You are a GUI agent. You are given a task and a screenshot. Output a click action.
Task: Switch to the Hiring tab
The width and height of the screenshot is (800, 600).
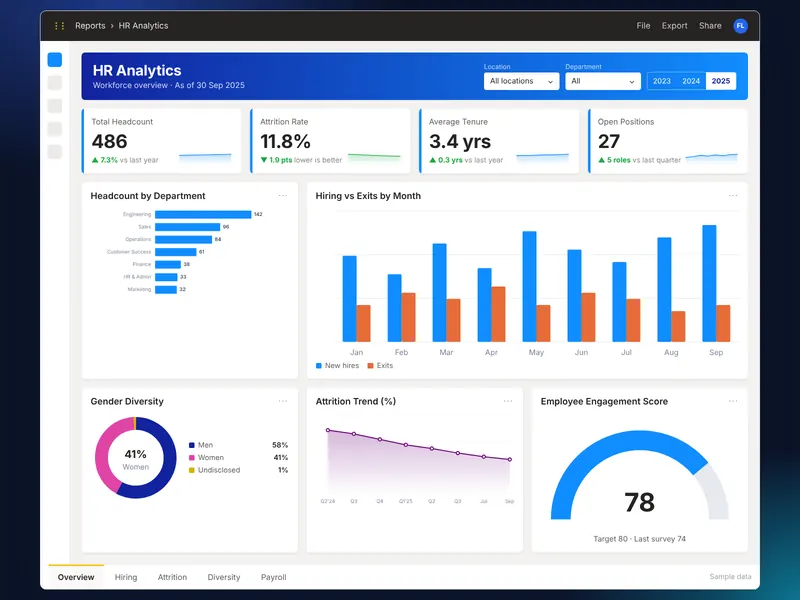(x=126, y=577)
